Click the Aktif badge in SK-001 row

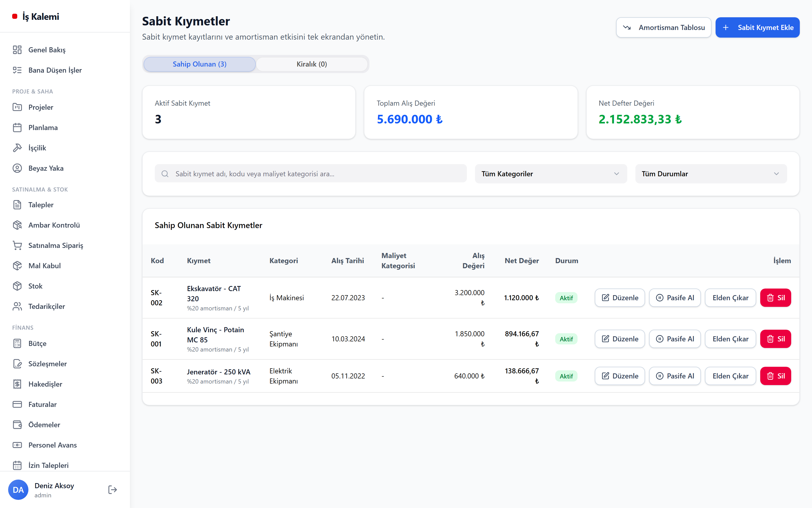566,339
